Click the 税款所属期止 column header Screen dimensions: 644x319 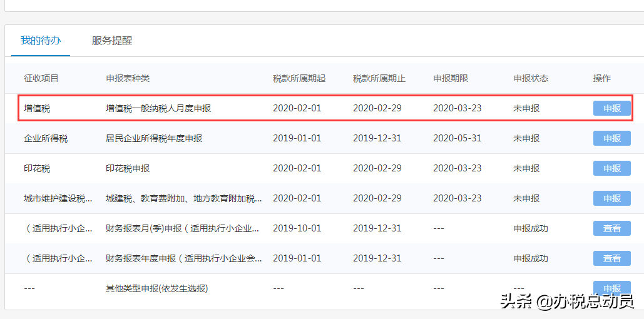pos(379,78)
